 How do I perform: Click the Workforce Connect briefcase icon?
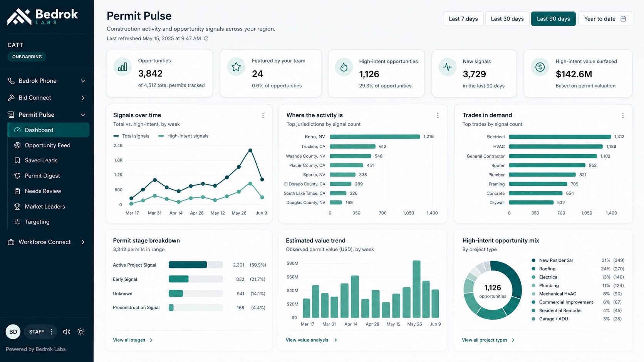11,242
